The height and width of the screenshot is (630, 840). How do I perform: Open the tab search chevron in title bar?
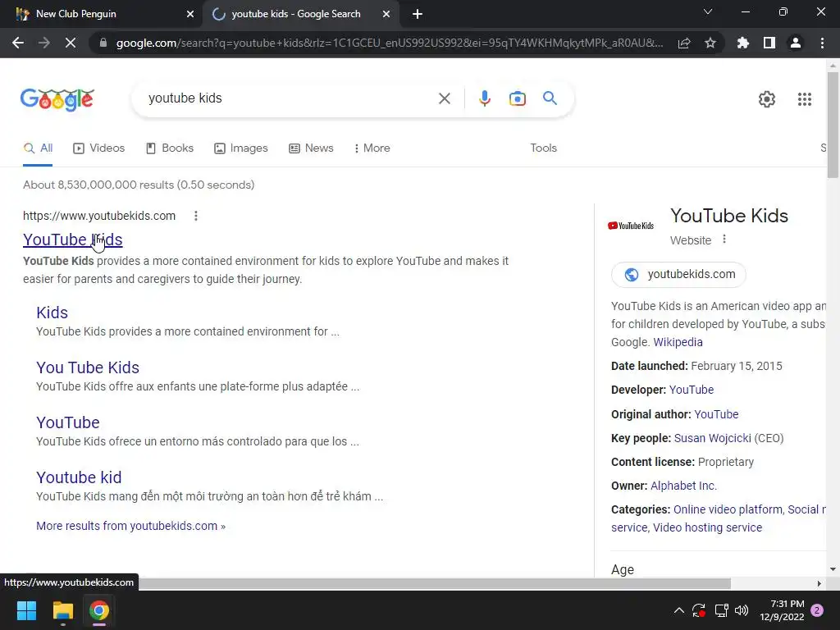(x=708, y=11)
